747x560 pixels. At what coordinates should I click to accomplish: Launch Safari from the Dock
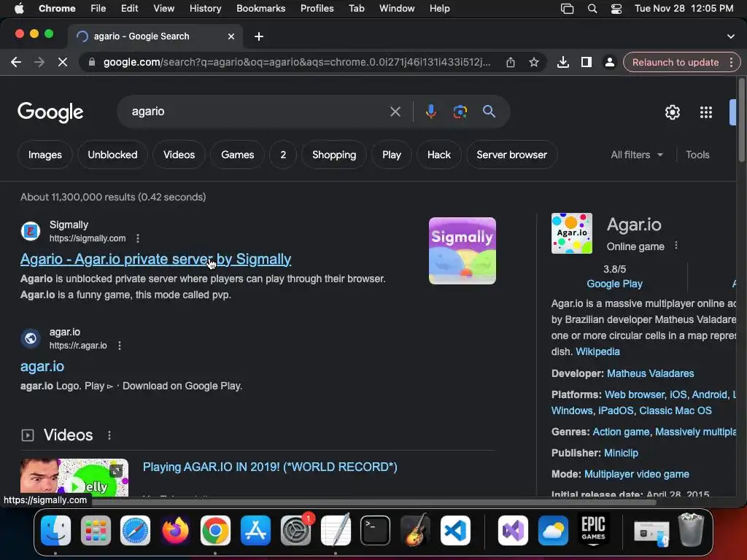point(135,531)
